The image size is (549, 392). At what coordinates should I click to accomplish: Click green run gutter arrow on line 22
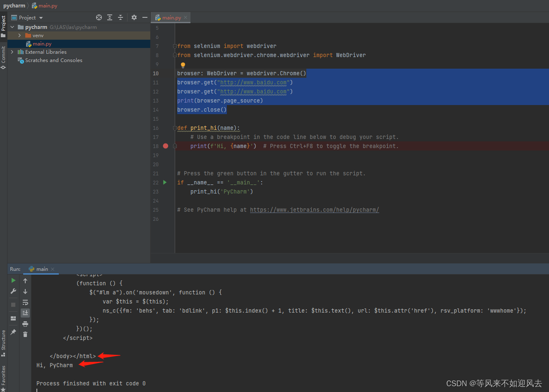165,182
